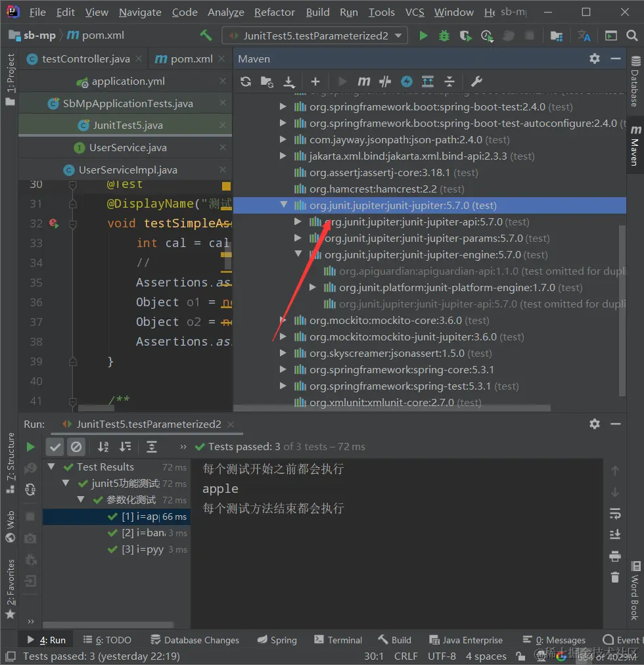
Task: Change file encoding UTF-8 in status bar
Action: [x=442, y=656]
